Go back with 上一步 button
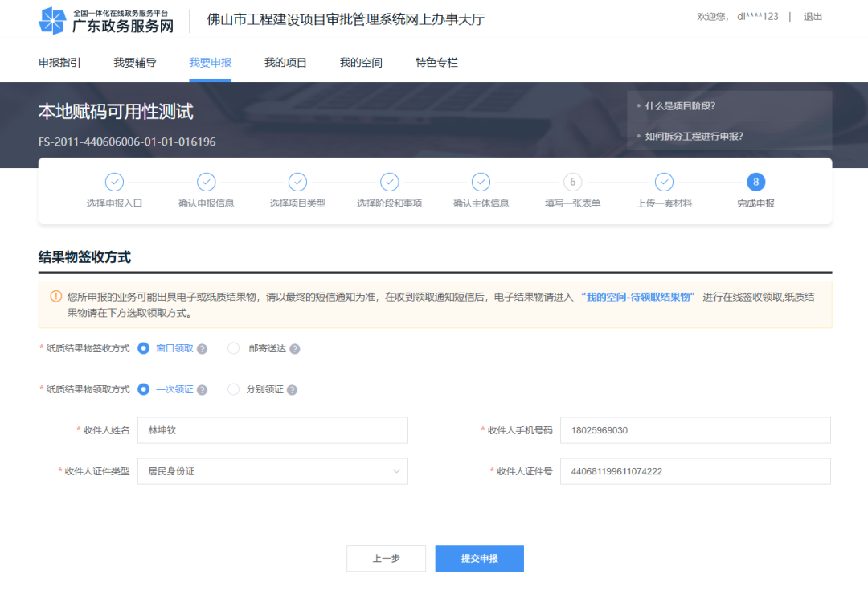The height and width of the screenshot is (595, 868). [x=386, y=559]
